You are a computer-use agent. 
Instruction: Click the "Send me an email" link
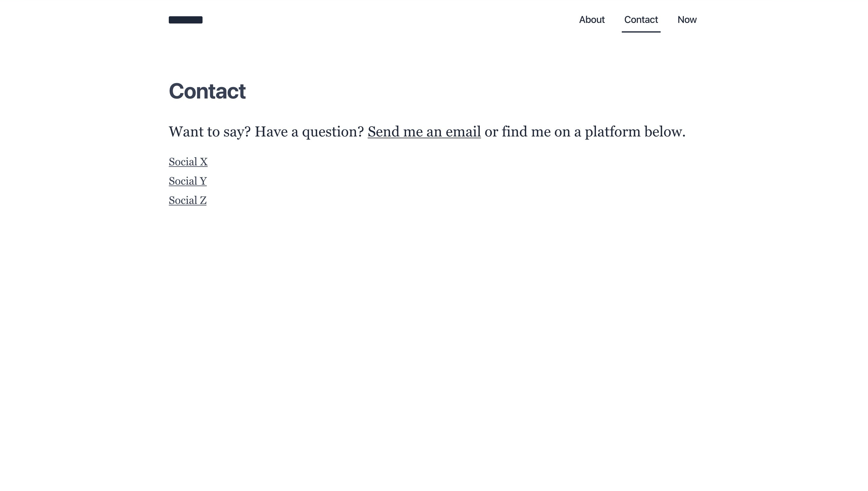tap(424, 132)
